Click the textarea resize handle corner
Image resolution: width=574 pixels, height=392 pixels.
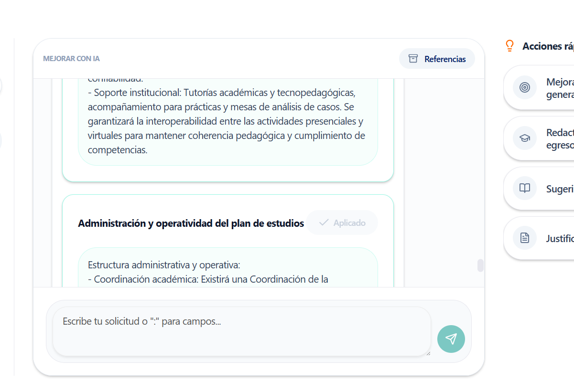click(x=428, y=354)
